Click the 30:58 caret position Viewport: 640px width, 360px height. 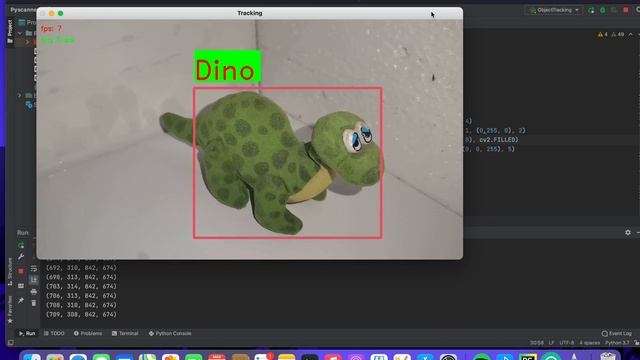(536, 343)
